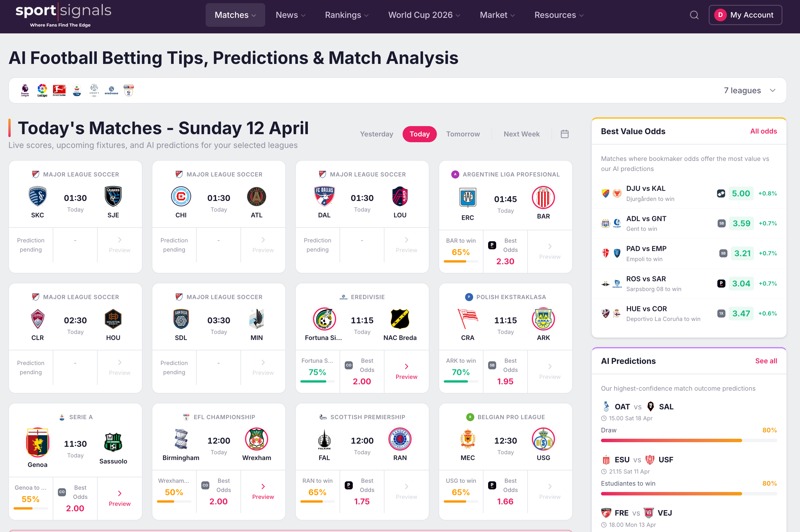The image size is (800, 532).
Task: Open the Market menu
Action: 497,15
